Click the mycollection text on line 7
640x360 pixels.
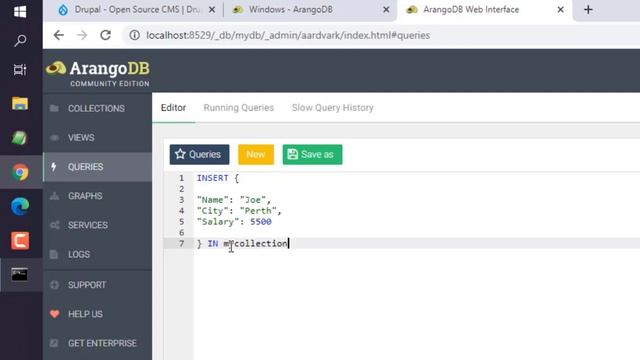[x=256, y=244]
